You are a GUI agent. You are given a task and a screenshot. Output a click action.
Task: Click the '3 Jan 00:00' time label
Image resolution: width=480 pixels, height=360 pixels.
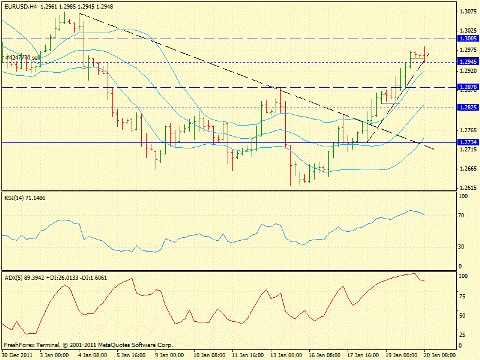(x=54, y=355)
